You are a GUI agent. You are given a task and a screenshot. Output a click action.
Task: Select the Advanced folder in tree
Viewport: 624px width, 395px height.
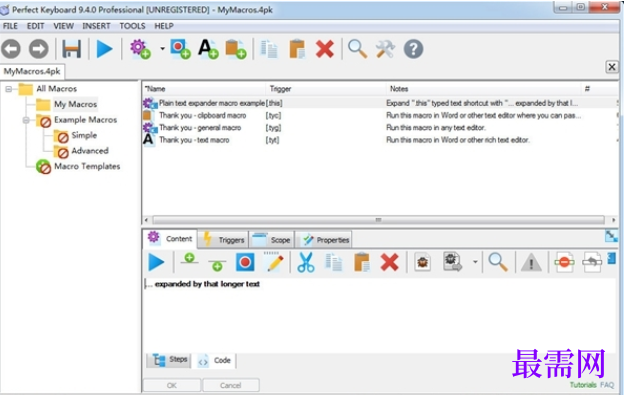pos(90,151)
